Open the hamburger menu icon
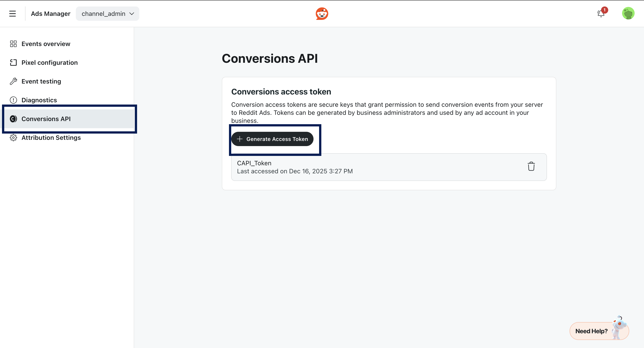Screen dimensions: 644x348 (13, 14)
